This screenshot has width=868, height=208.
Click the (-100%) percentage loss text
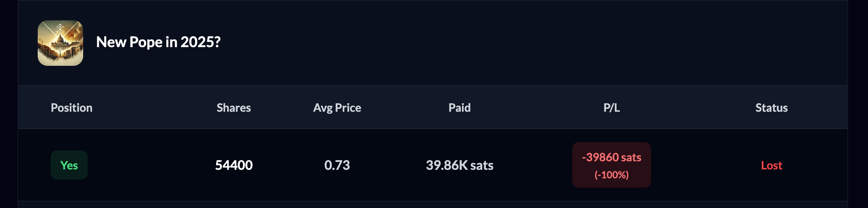[x=612, y=175]
